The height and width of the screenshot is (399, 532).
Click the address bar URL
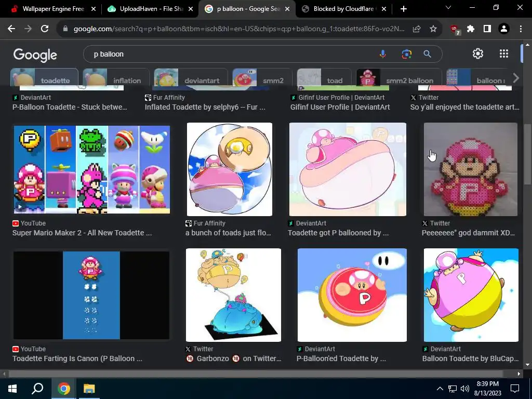point(239,29)
